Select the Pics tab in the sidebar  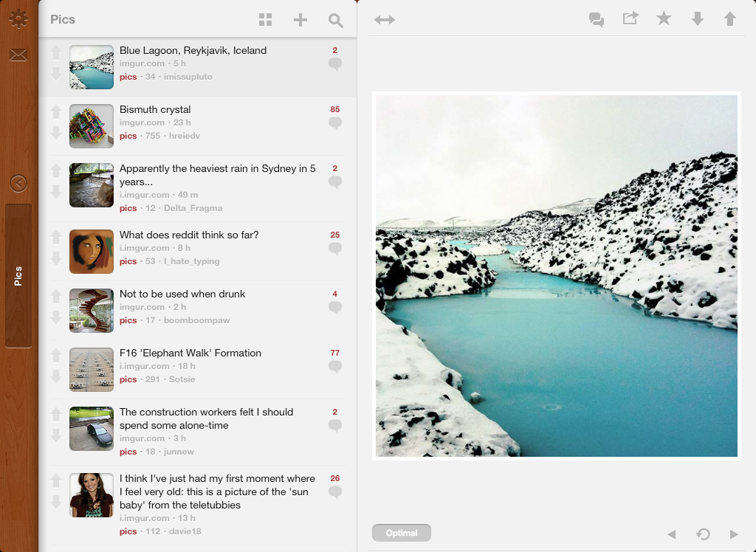[x=18, y=275]
